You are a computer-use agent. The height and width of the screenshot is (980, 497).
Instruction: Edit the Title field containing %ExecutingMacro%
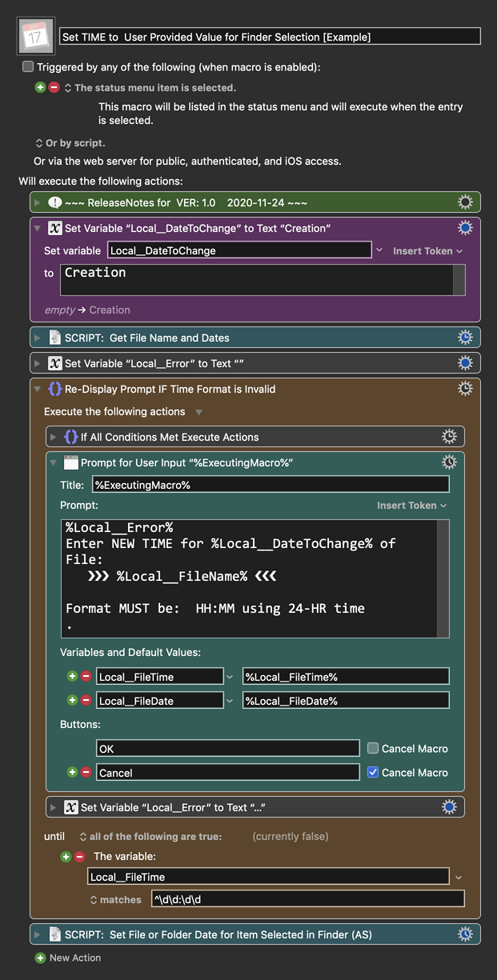tap(271, 485)
